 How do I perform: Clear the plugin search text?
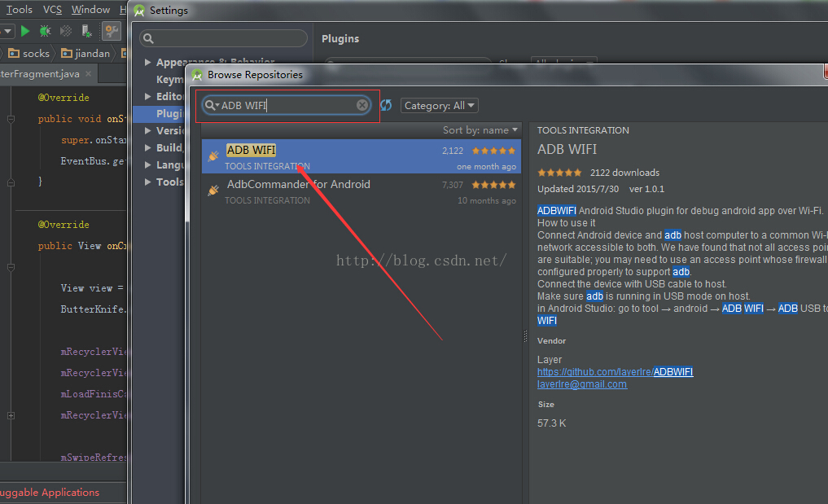point(361,105)
